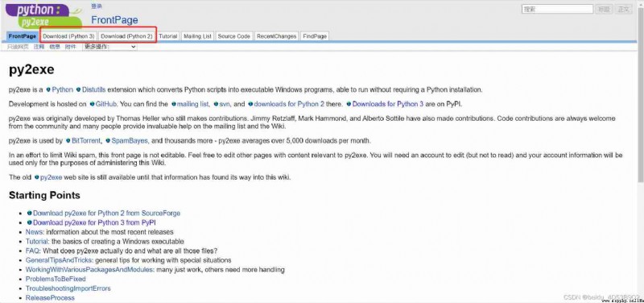Screen dimensions: 644x303
Task: Follow the GitHub link
Action: pos(106,105)
